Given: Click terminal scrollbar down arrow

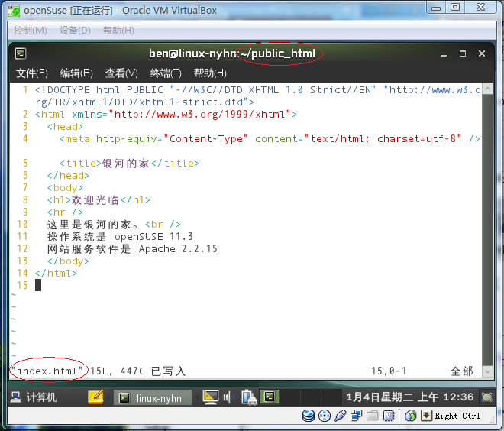Looking at the screenshot, I should (x=488, y=371).
